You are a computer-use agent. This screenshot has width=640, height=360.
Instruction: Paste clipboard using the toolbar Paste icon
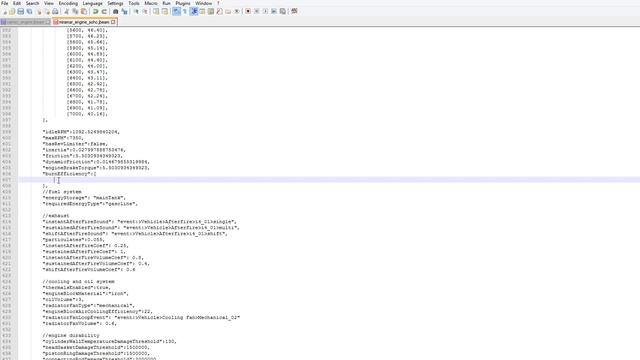pyautogui.click(x=84, y=11)
